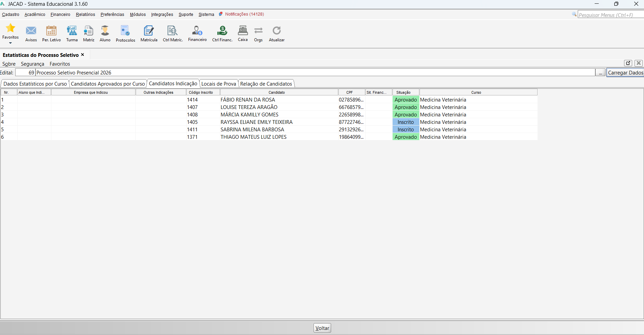Select candidate FÁBIO RENAN DA ROSA
The width and height of the screenshot is (644, 335).
pos(248,100)
